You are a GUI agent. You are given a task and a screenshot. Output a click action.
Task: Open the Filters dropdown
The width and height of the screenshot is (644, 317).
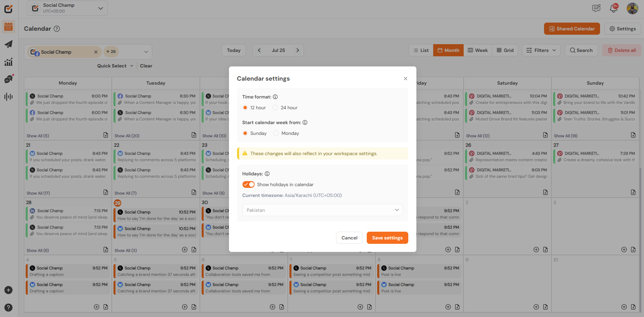pos(541,50)
